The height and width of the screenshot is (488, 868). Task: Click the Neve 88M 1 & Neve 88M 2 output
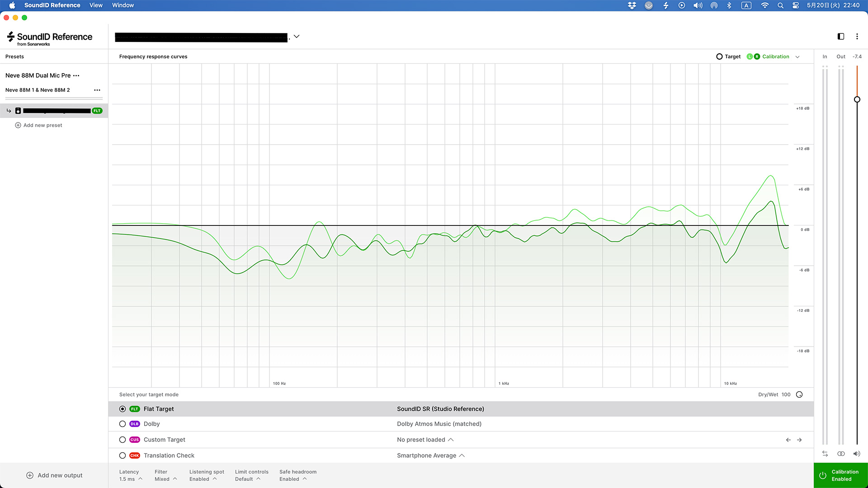[38, 90]
